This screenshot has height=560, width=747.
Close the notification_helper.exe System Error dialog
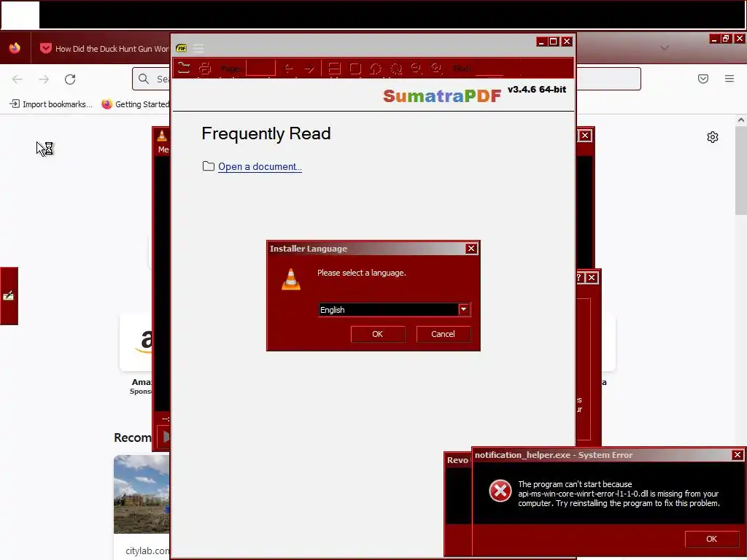(x=738, y=455)
